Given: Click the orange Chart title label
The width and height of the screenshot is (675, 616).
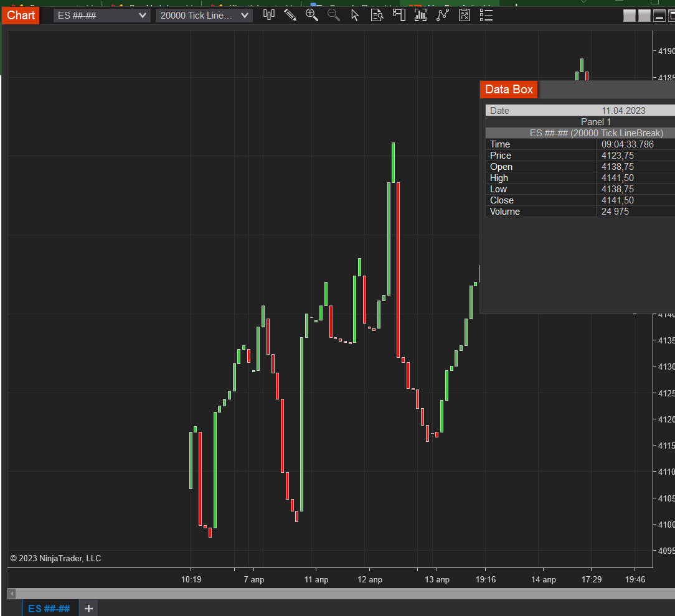Looking at the screenshot, I should tap(21, 15).
